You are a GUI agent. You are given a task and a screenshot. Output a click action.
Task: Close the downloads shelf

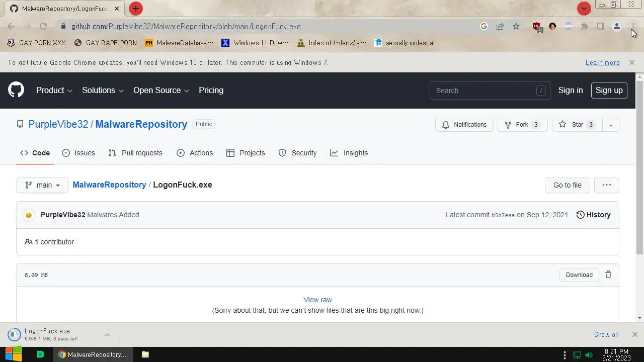pyautogui.click(x=634, y=334)
